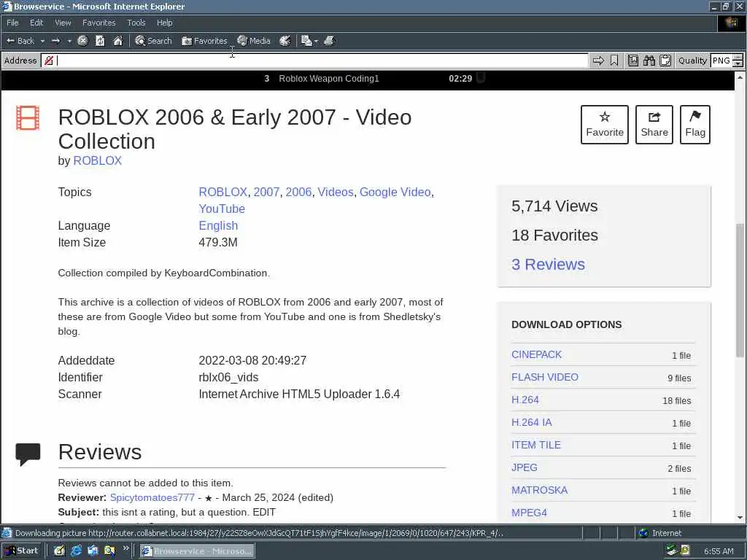Click the Reviews speech bubble icon
The height and width of the screenshot is (560, 747).
click(x=28, y=454)
